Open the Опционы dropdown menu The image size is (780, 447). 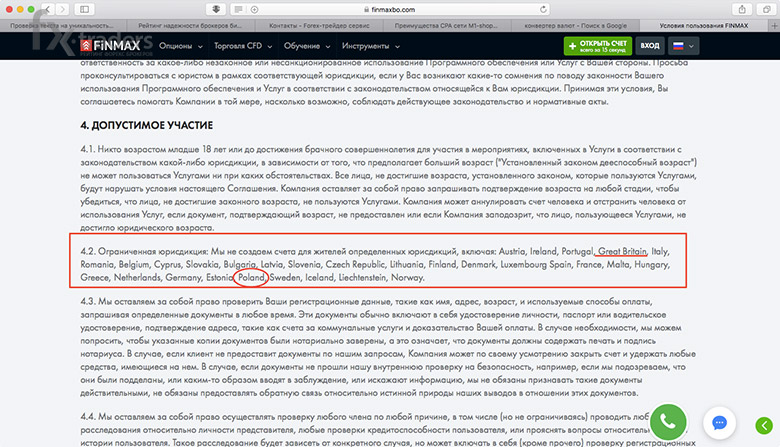pyautogui.click(x=181, y=46)
